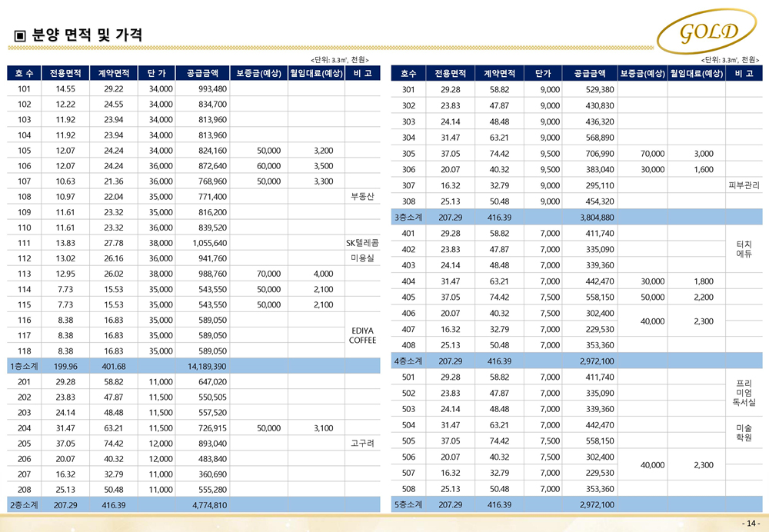Click third-floor total '3,804,880'
This screenshot has height=532, width=769.
coord(597,218)
